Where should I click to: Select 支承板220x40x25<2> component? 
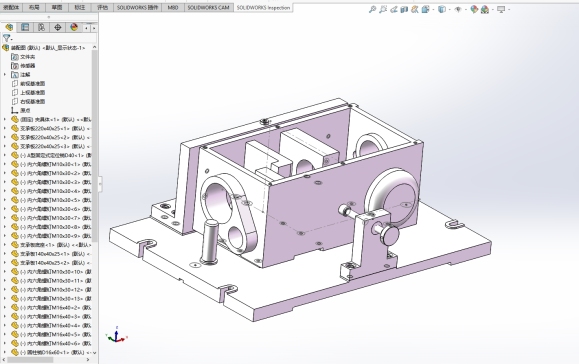point(51,137)
